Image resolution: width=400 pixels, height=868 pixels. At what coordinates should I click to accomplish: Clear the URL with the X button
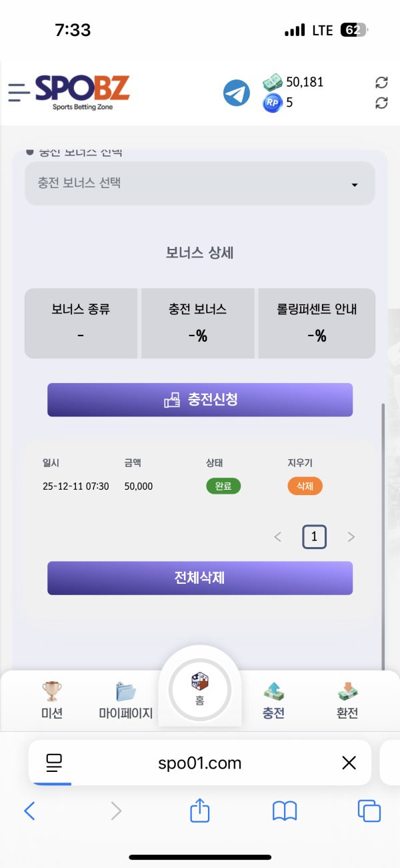tap(349, 763)
